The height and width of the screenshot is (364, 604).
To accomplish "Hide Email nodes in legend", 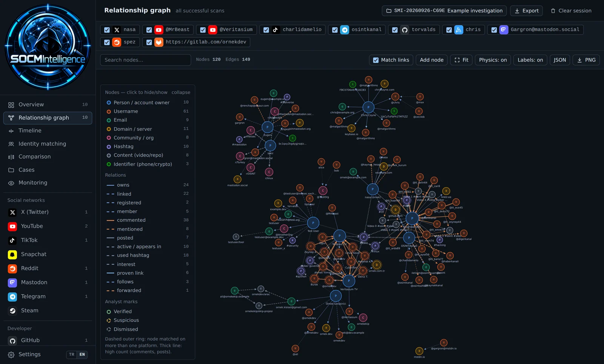I will (x=148, y=120).
